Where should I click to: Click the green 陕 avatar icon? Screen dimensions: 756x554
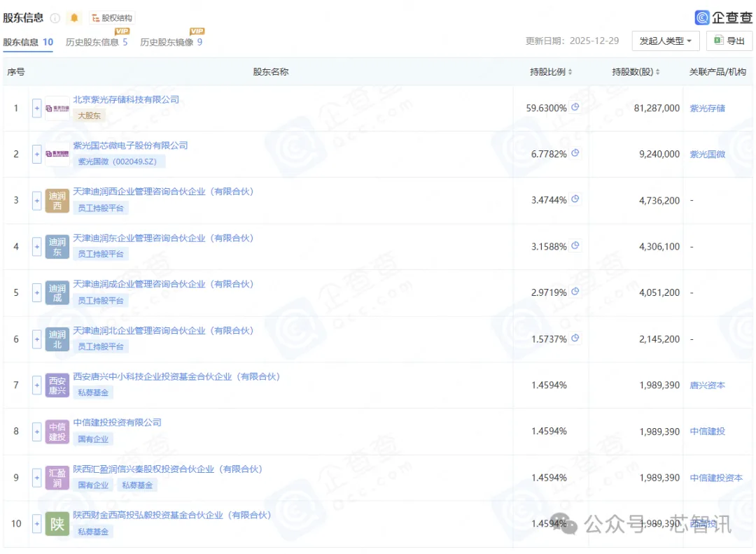57,524
